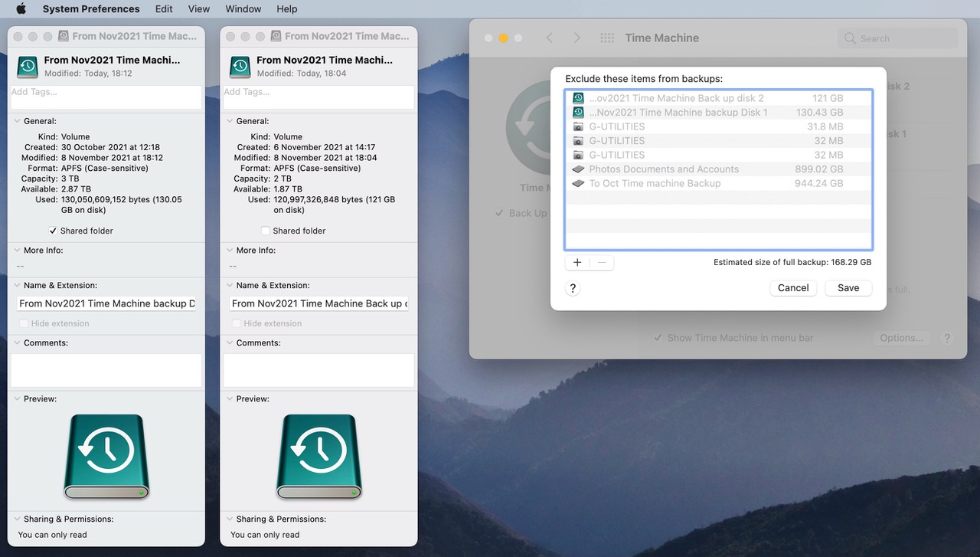This screenshot has height=557, width=980.
Task: Click the '130.43 GB' size in the exclusion list
Action: click(x=820, y=113)
